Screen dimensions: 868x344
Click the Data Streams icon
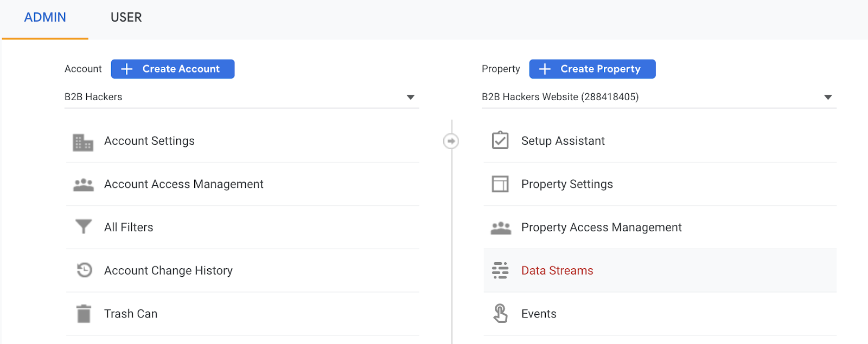click(x=500, y=270)
